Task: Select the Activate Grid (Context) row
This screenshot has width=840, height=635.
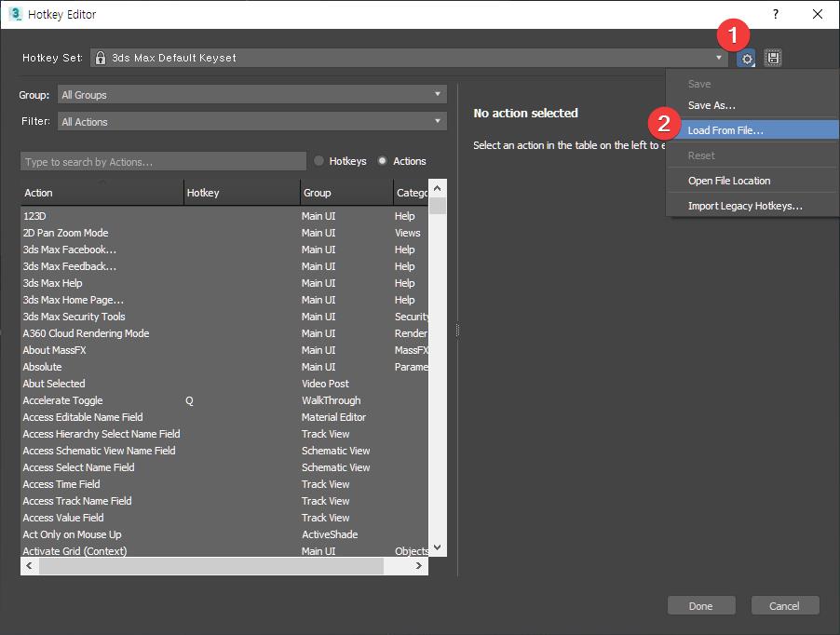Action: point(224,551)
